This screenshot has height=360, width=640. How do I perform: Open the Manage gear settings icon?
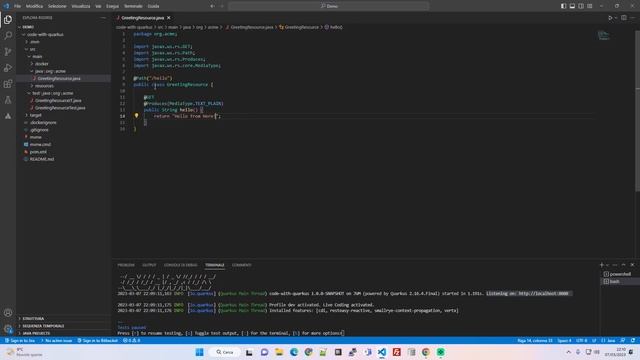point(8,329)
